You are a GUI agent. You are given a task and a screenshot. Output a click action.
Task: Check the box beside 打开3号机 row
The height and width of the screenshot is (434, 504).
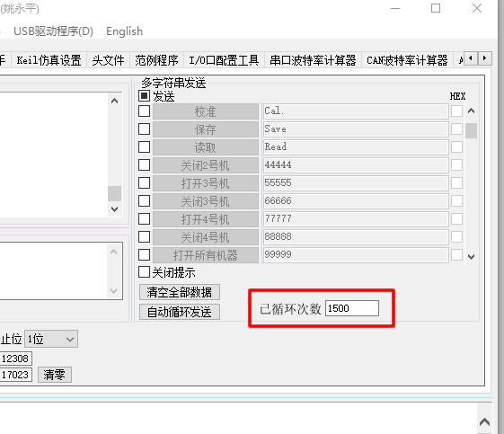click(x=144, y=183)
